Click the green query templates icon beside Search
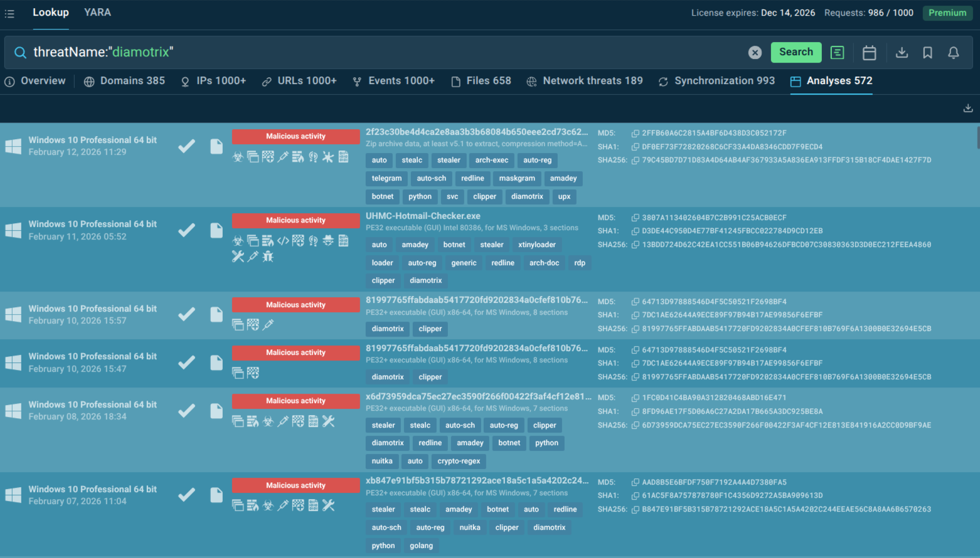 point(837,52)
